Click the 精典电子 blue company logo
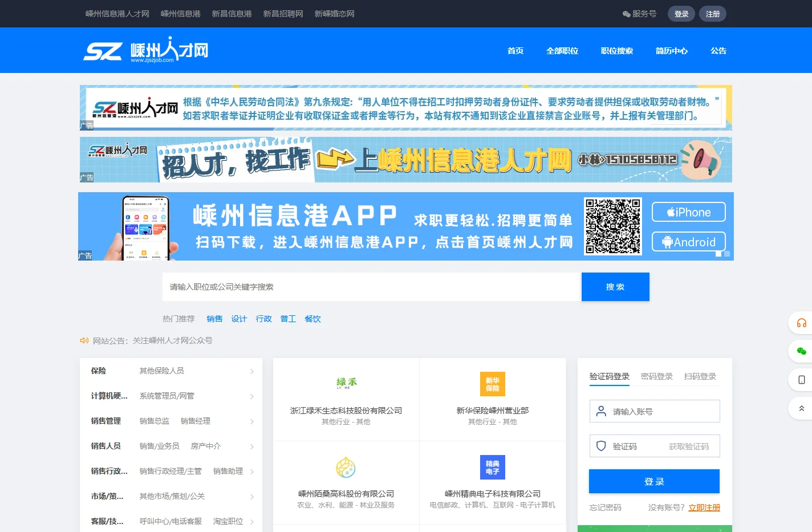The image size is (812, 532). [x=493, y=467]
